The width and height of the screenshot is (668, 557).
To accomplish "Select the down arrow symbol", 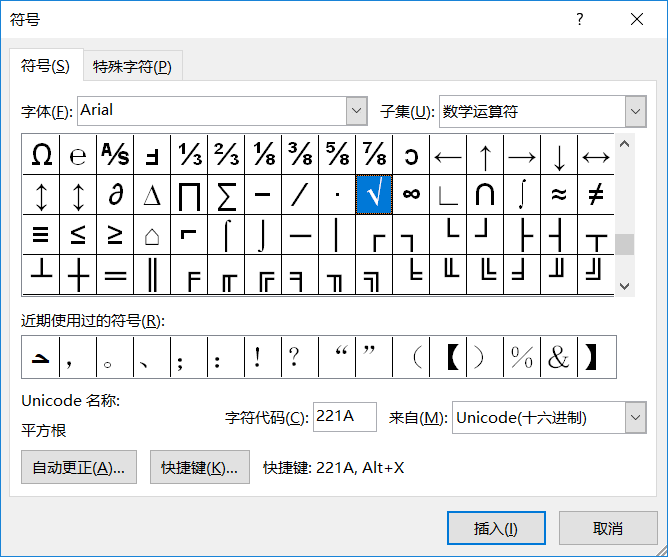I will (x=559, y=154).
